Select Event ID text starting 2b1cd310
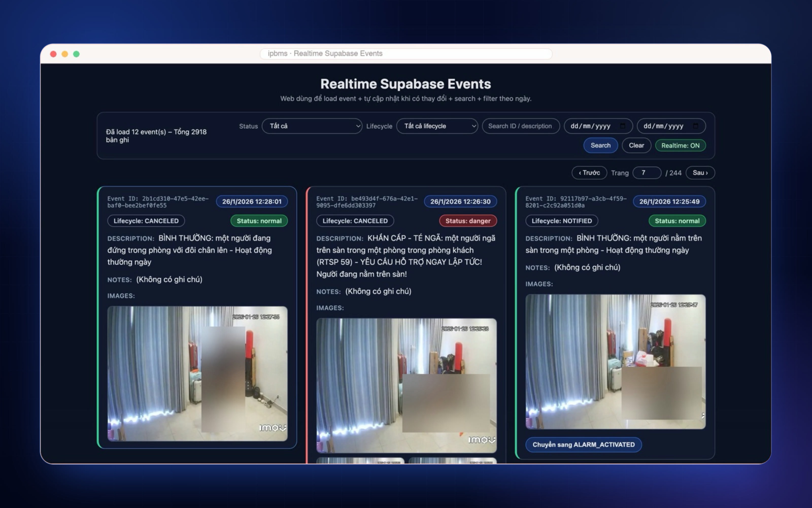Viewport: 812px width, 508px height. (x=158, y=202)
